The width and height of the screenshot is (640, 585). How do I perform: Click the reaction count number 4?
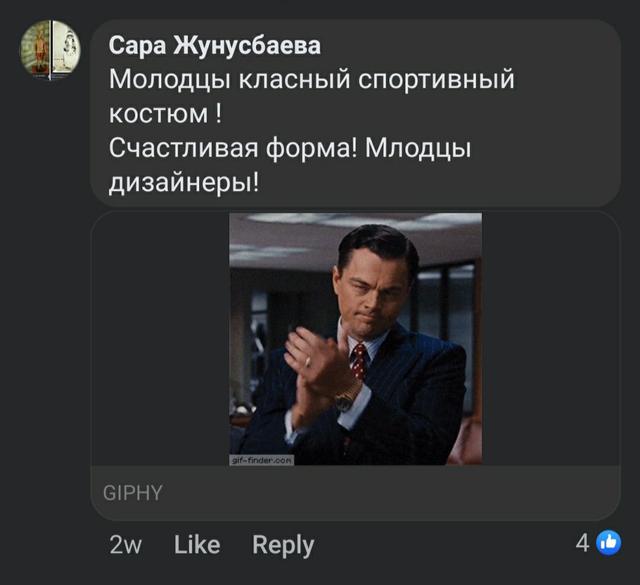pyautogui.click(x=582, y=543)
